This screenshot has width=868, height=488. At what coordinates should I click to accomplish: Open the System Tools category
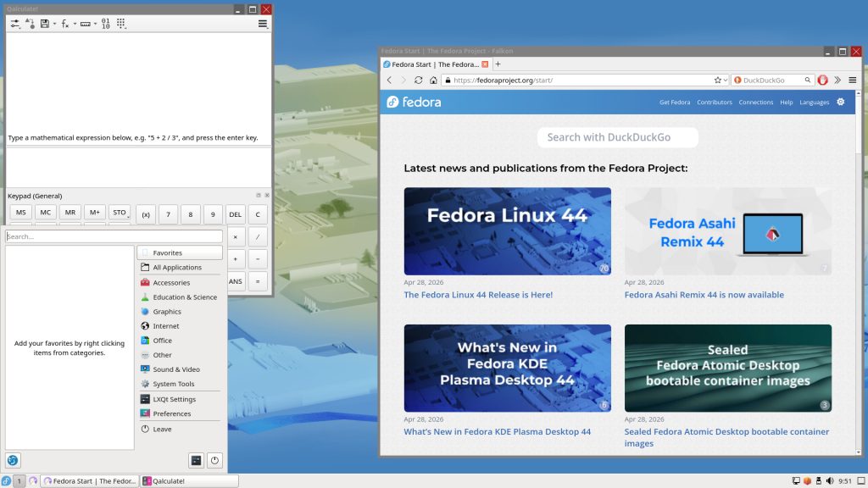pyautogui.click(x=180, y=384)
